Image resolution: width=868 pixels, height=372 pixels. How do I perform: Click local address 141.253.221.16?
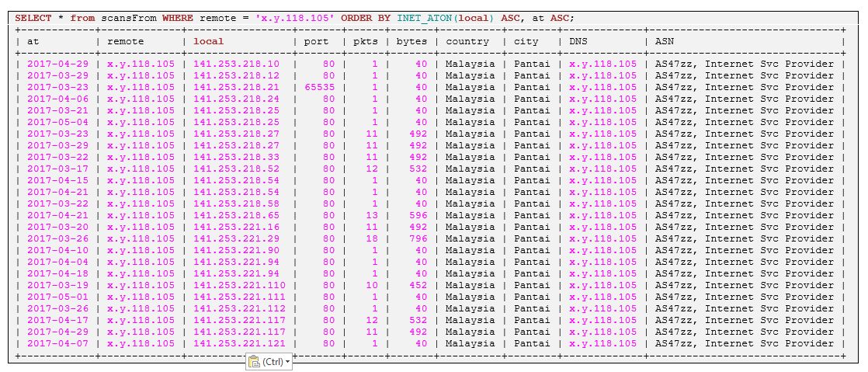click(x=236, y=227)
